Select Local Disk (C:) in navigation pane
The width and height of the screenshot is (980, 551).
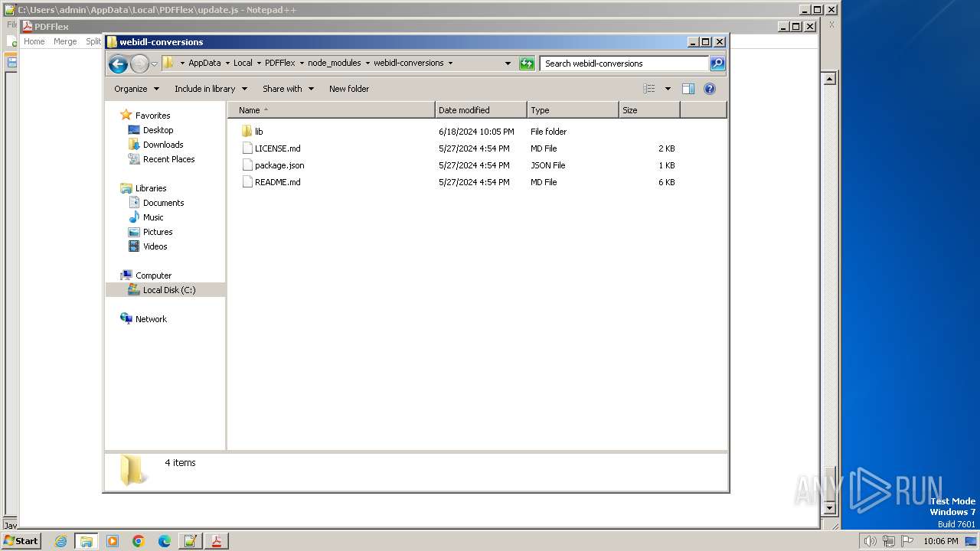(x=168, y=290)
